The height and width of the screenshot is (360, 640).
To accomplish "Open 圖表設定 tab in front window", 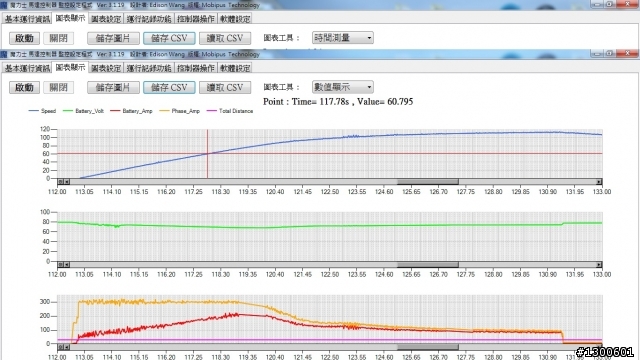I will (106, 68).
